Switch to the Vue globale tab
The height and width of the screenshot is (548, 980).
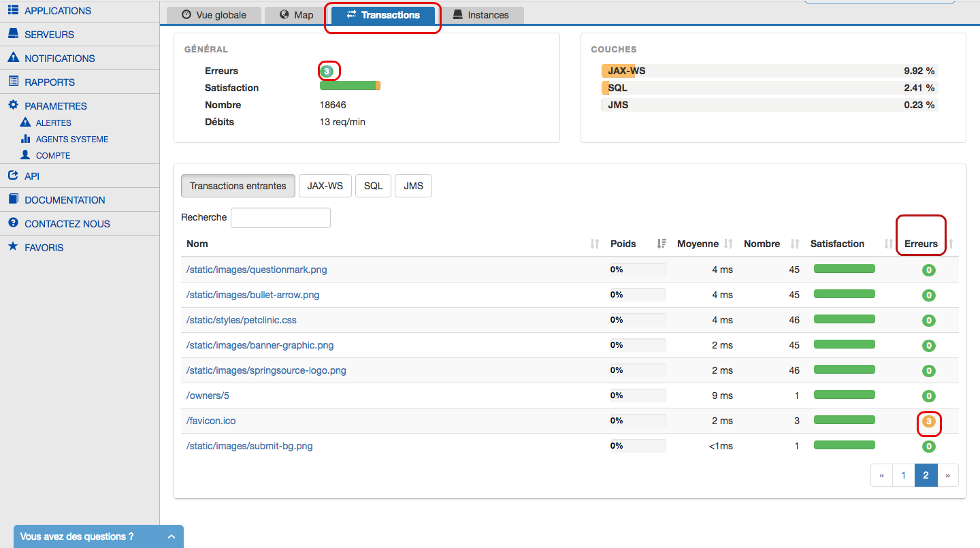click(x=213, y=15)
